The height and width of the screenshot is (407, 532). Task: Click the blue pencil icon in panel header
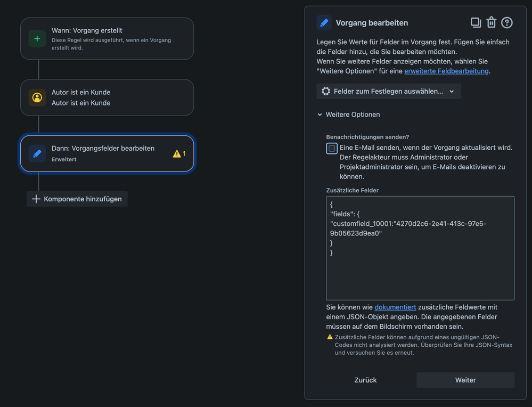(324, 23)
